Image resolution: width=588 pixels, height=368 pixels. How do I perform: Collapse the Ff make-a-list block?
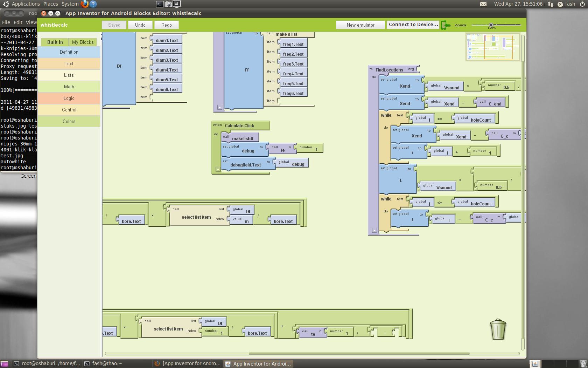(219, 107)
